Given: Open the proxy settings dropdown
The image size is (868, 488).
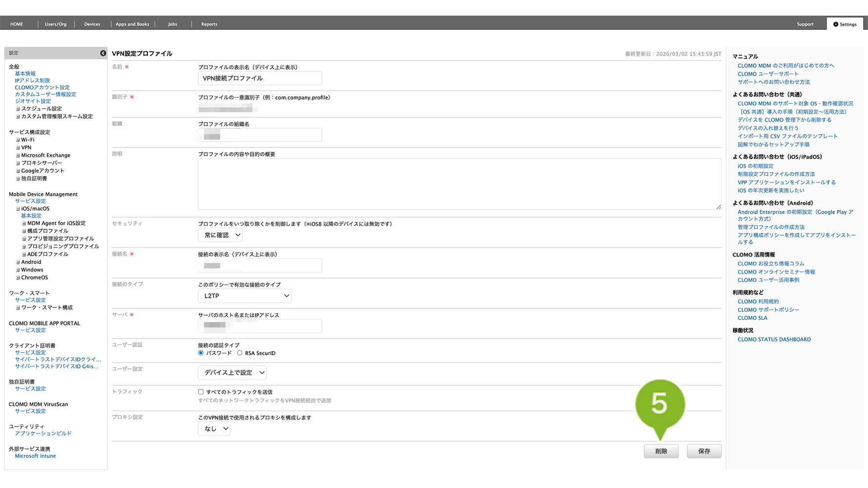Looking at the screenshot, I should (x=214, y=429).
